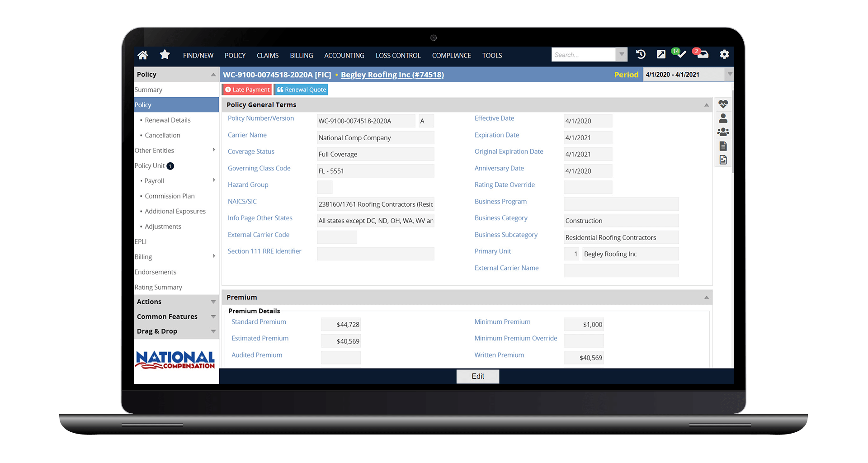
Task: Open the LOSS CONTROL menu
Action: [x=398, y=55]
